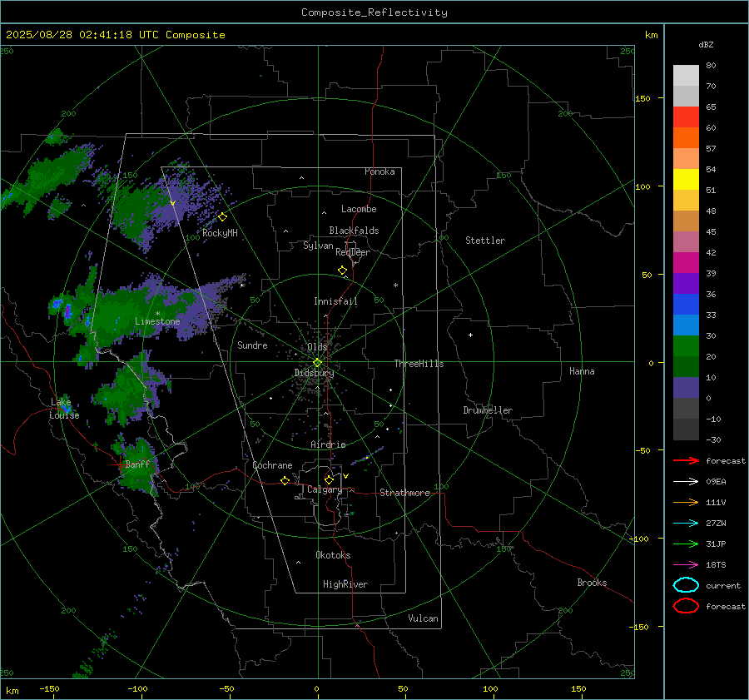The height and width of the screenshot is (700, 749).
Task: Click the Sundre label
Action: [x=252, y=345]
